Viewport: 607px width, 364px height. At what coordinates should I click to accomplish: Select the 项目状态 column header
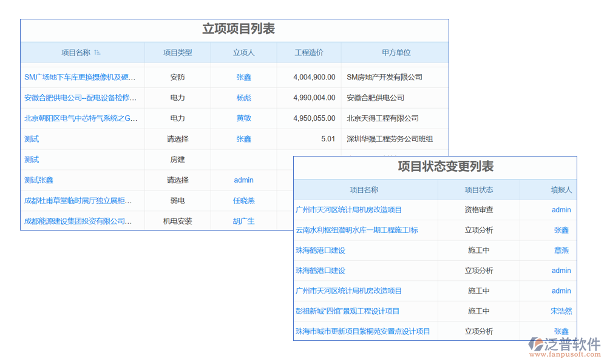point(478,190)
